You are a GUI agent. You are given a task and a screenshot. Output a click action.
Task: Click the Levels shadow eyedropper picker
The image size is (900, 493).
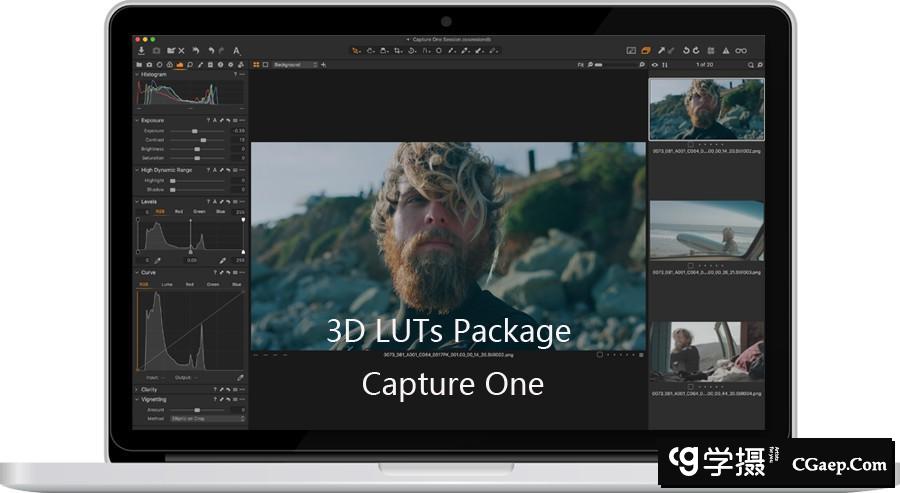click(157, 260)
